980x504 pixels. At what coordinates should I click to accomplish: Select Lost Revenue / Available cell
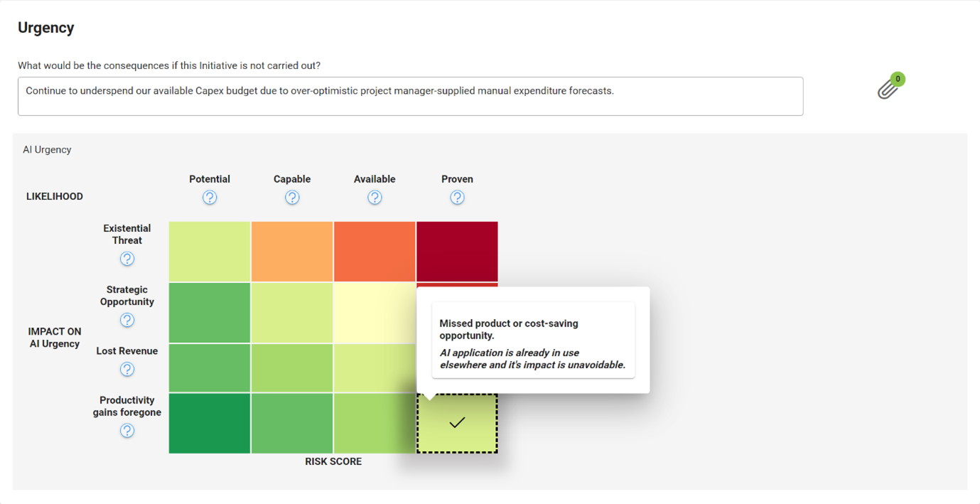click(375, 368)
